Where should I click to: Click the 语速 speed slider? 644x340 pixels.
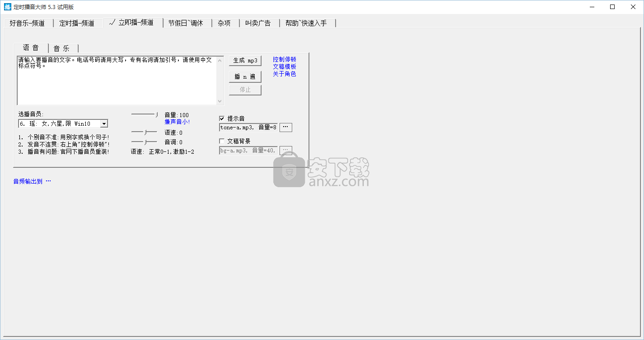click(x=145, y=132)
